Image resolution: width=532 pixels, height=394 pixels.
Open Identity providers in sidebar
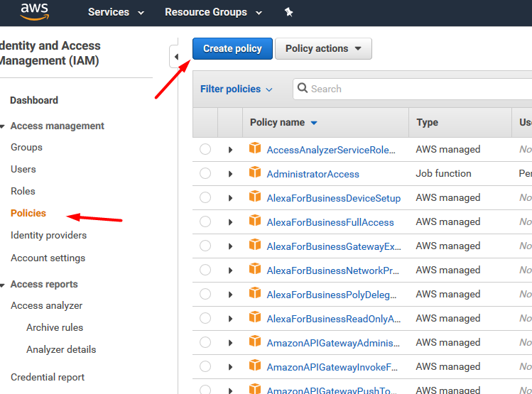(x=48, y=235)
